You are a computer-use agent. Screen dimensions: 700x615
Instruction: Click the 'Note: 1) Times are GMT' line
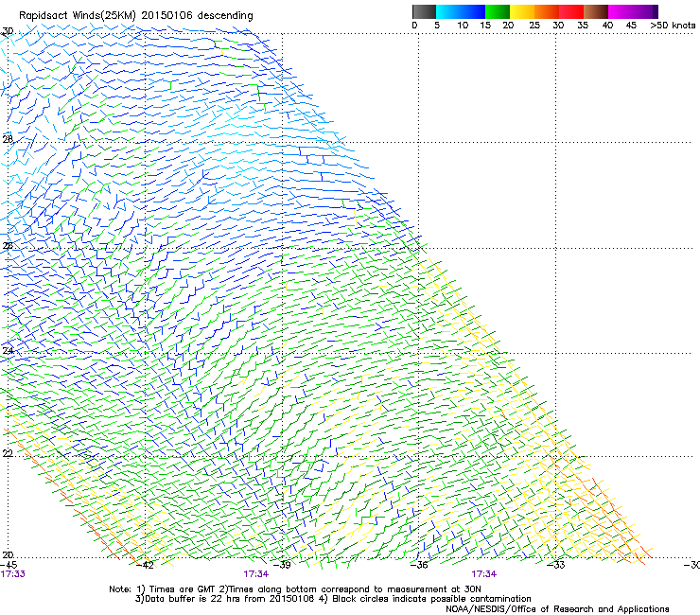point(295,589)
